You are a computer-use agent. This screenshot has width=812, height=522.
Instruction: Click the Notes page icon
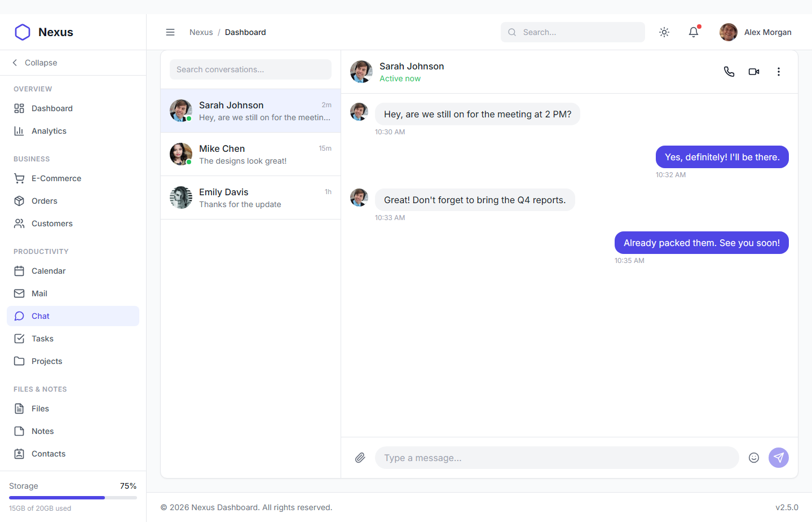[x=19, y=431]
